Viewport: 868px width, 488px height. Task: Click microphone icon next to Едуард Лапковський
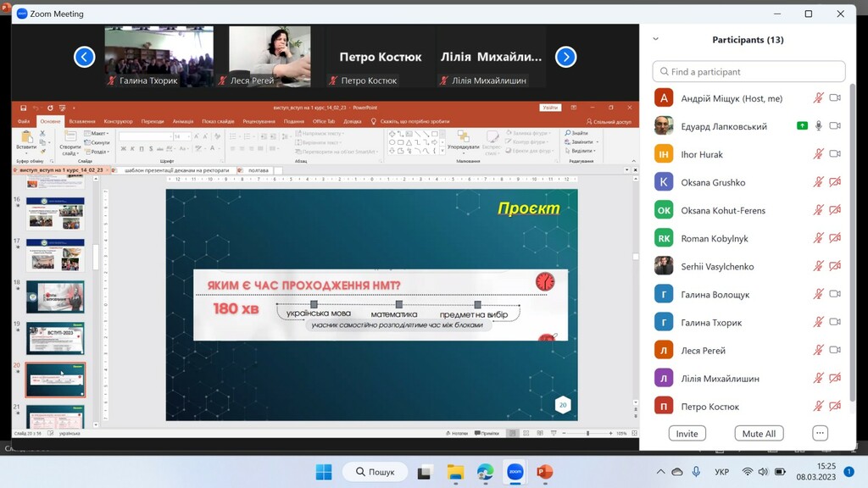[x=819, y=126]
